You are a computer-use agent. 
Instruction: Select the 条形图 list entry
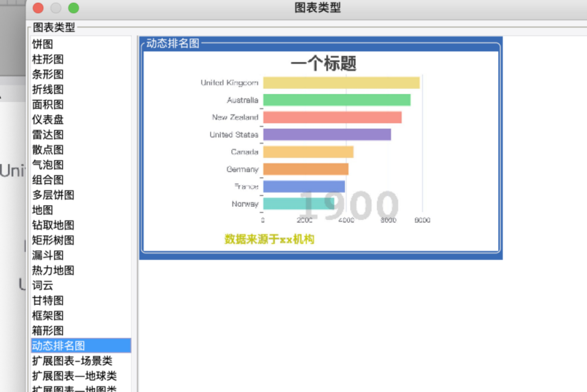[48, 74]
